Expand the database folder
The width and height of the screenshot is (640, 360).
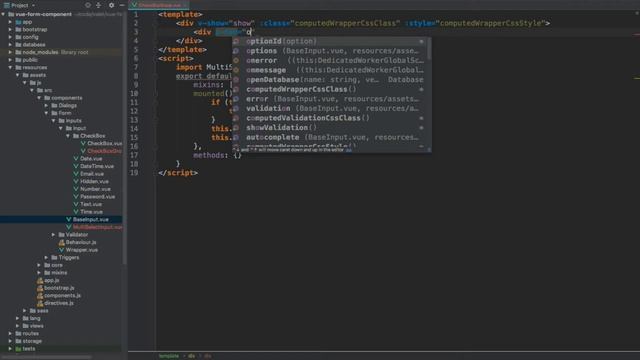(11, 44)
